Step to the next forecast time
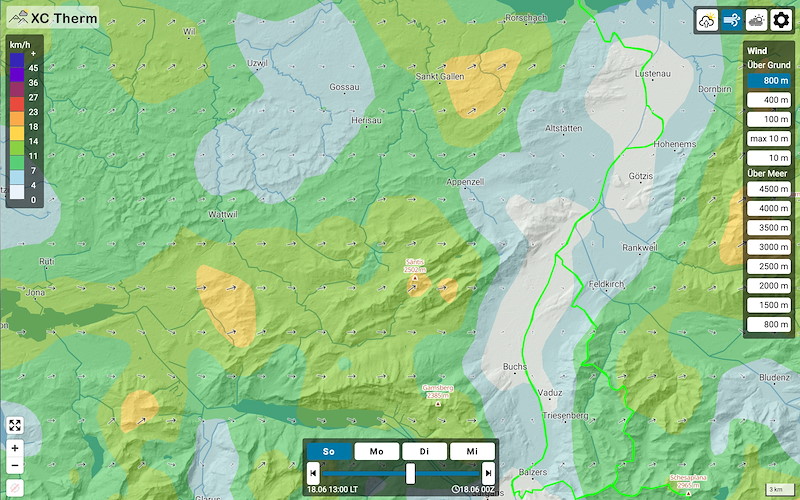This screenshot has height=500, width=800. [487, 473]
